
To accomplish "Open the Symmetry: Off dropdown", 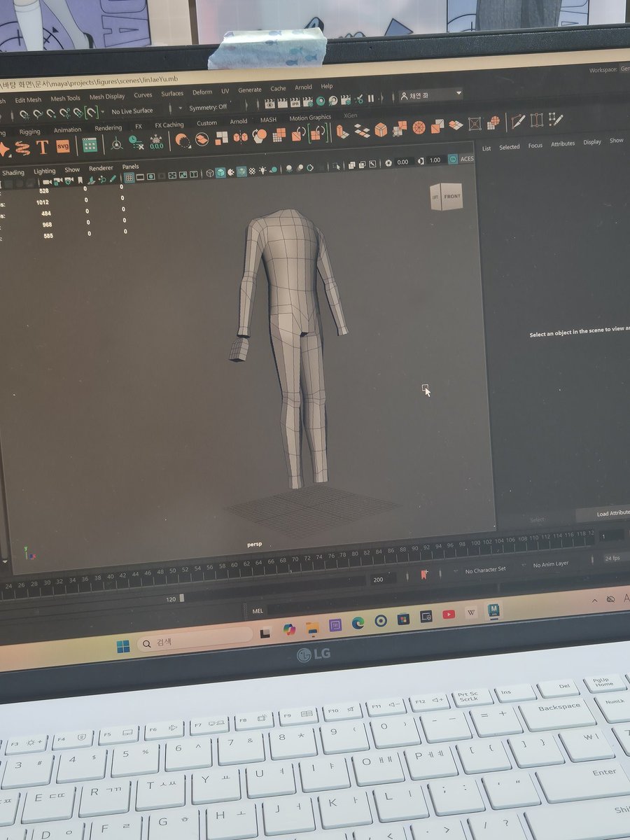I will [209, 107].
